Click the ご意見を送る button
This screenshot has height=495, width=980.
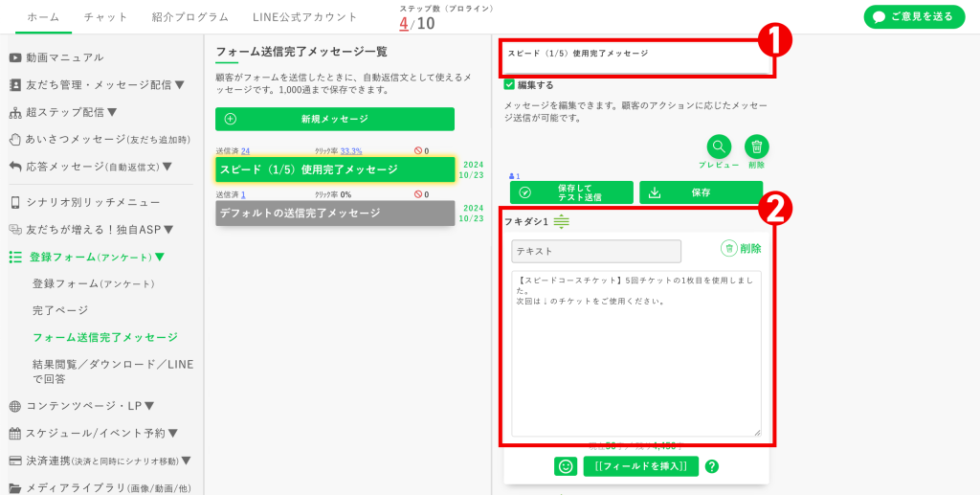914,17
